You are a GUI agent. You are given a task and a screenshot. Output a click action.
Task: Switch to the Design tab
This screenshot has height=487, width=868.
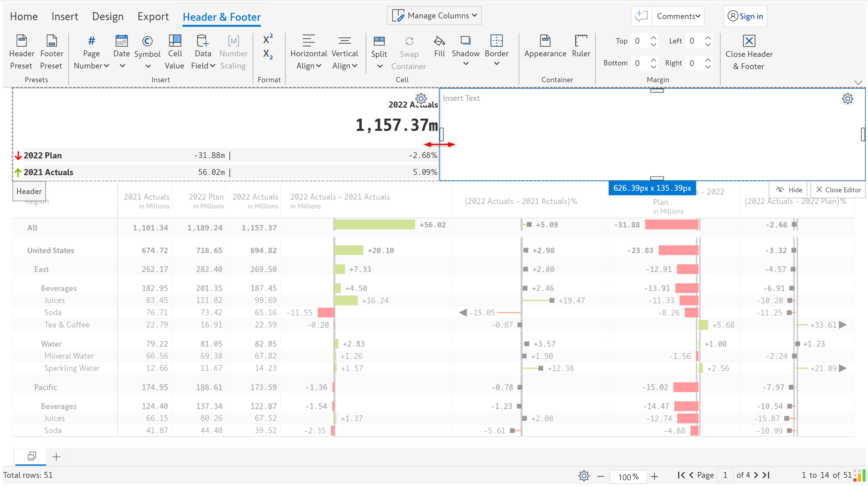108,17
